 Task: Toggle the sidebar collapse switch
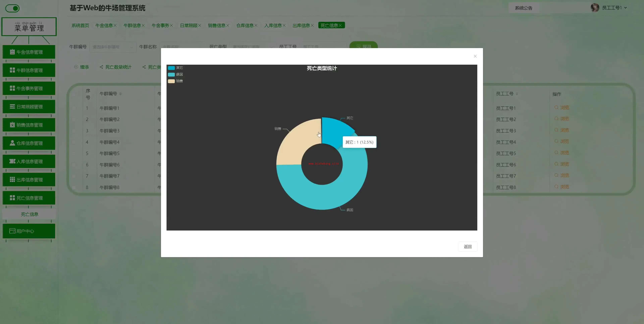pyautogui.click(x=13, y=9)
